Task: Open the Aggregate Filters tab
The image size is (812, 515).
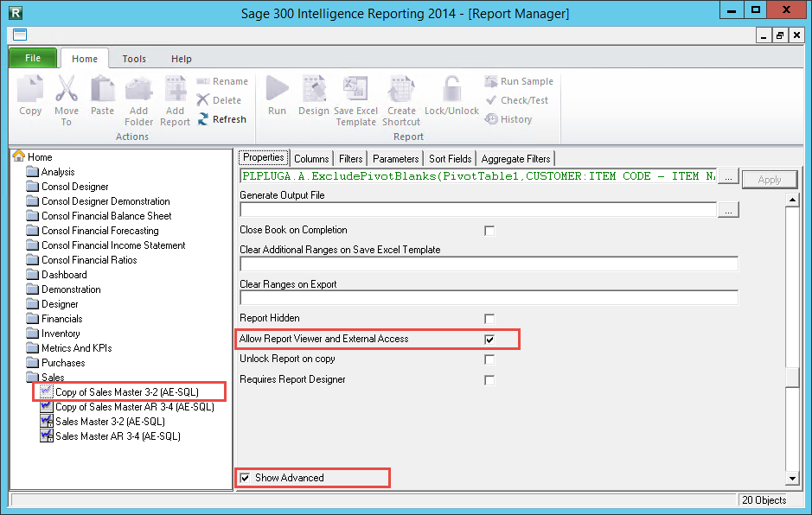Action: 515,158
